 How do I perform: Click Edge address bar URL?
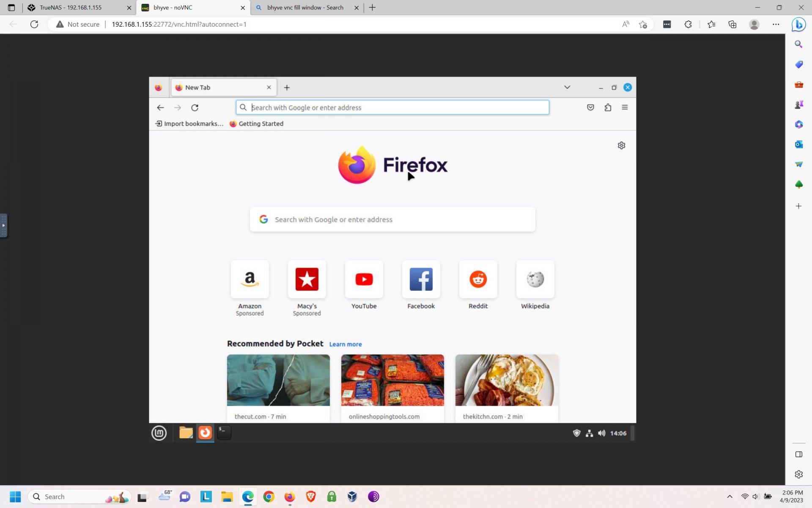pyautogui.click(x=179, y=24)
